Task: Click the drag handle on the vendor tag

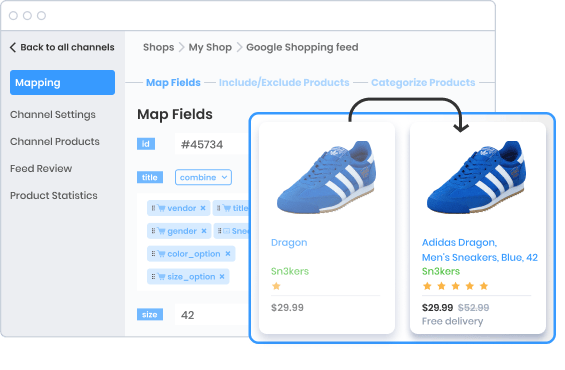Action: tap(153, 208)
